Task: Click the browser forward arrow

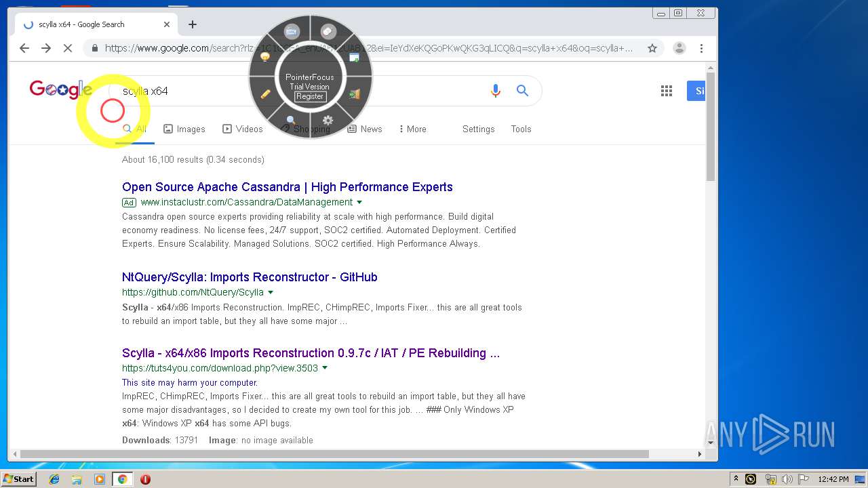Action: pos(46,48)
